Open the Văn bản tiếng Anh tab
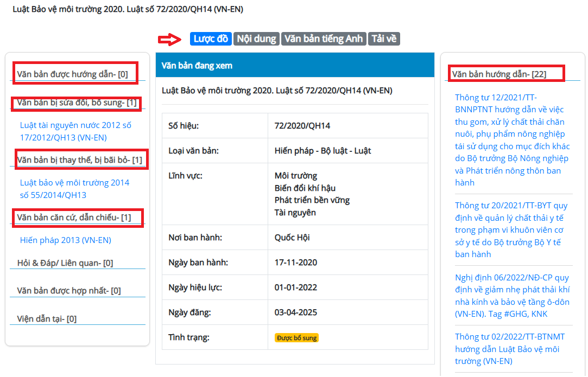Viewport: 588px width, 377px height. 324,39
